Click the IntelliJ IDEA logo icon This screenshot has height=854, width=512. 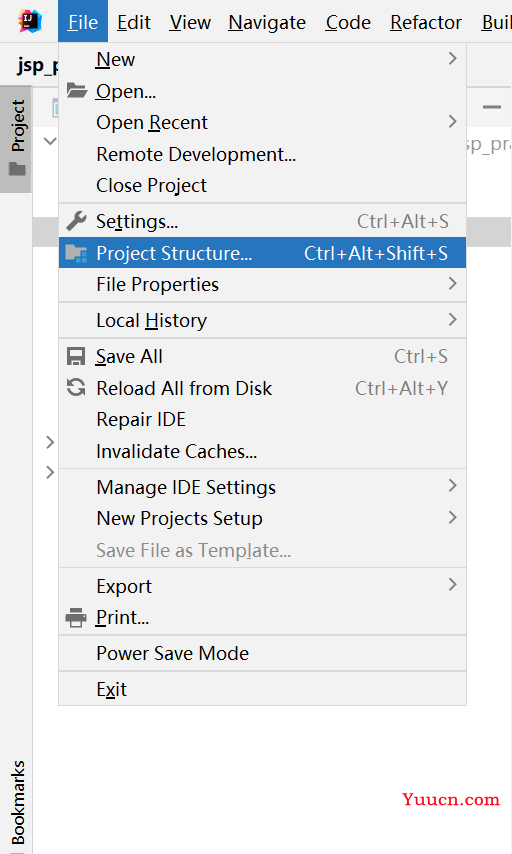click(x=29, y=21)
